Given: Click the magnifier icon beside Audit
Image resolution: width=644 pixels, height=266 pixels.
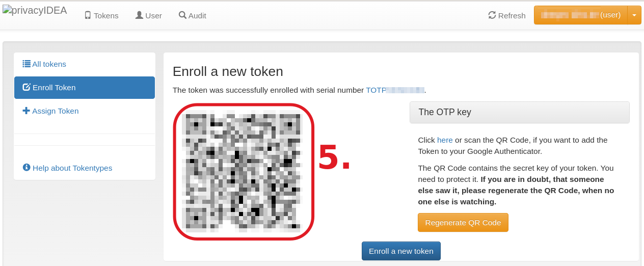Looking at the screenshot, I should tap(182, 15).
